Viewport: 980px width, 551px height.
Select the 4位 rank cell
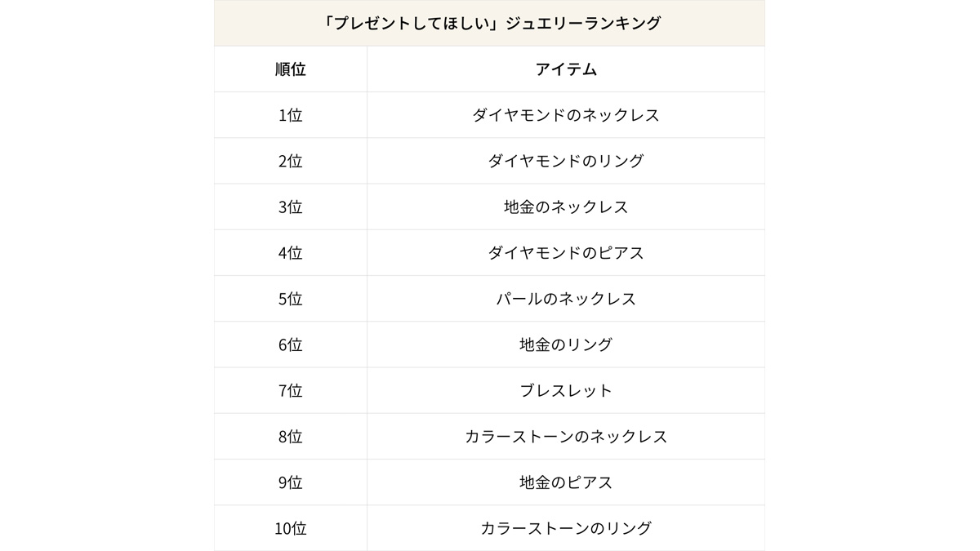(x=291, y=253)
